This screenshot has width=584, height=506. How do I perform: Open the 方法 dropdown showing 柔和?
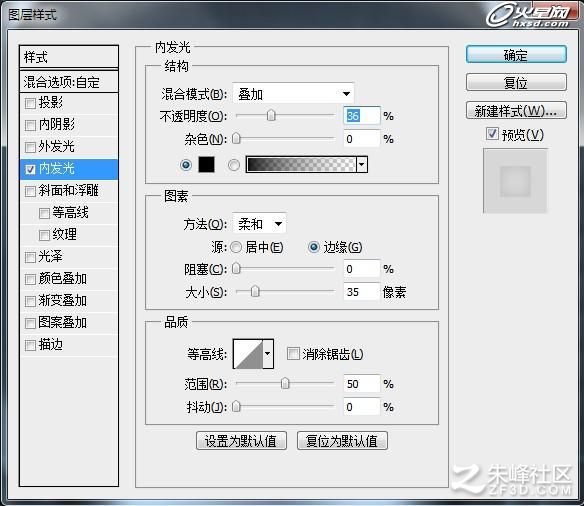pos(259,224)
